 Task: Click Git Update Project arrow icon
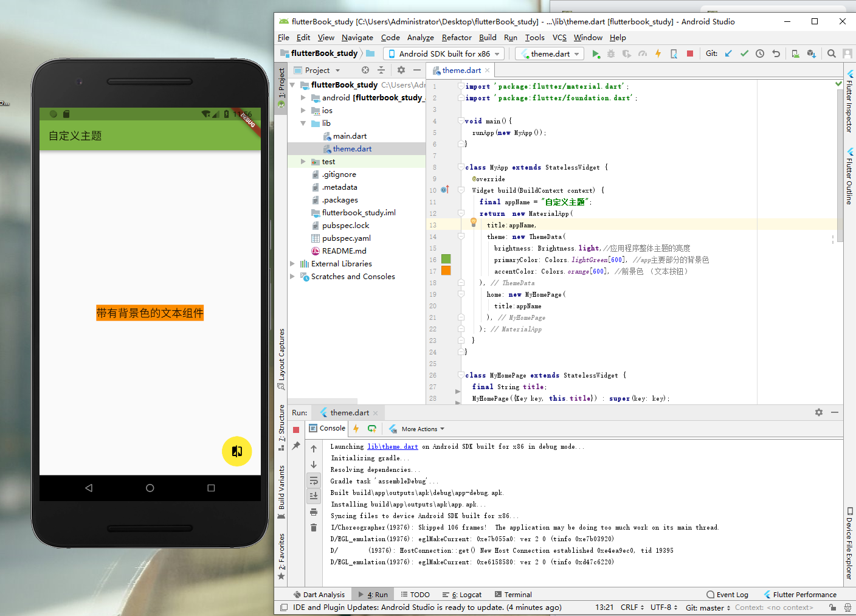click(x=728, y=54)
